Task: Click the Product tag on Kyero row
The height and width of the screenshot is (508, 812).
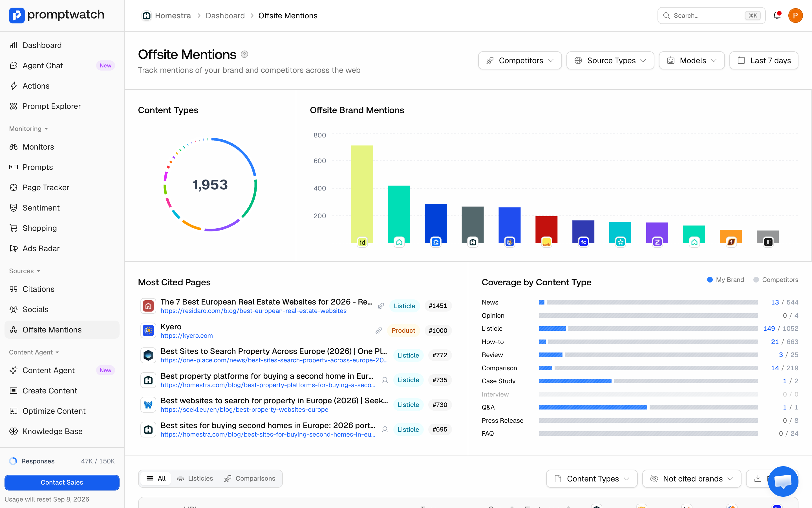Action: click(x=403, y=330)
